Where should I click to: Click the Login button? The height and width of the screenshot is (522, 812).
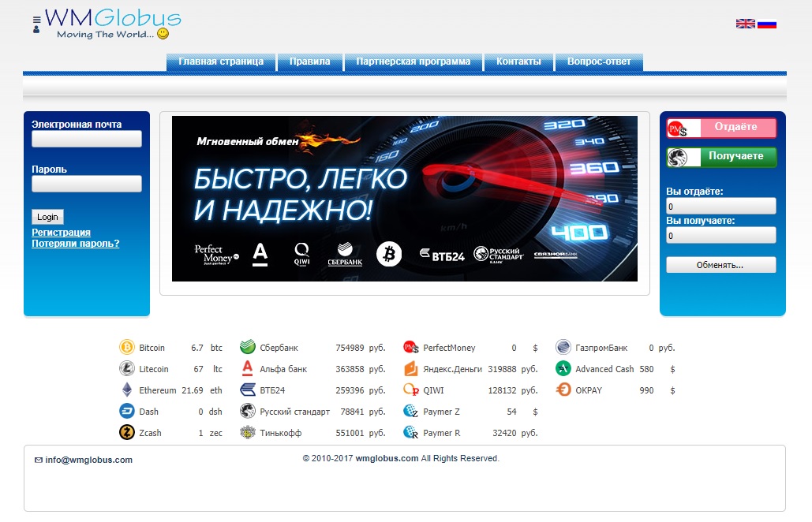coord(47,217)
